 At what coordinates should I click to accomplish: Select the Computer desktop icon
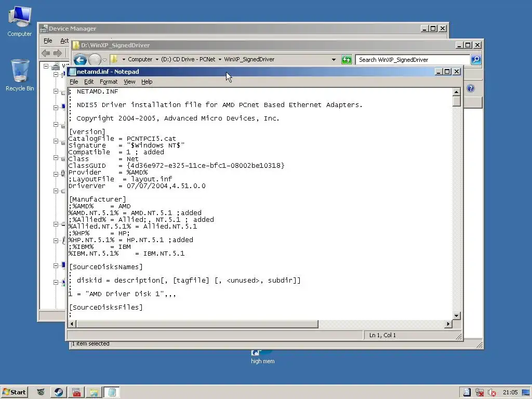point(20,21)
